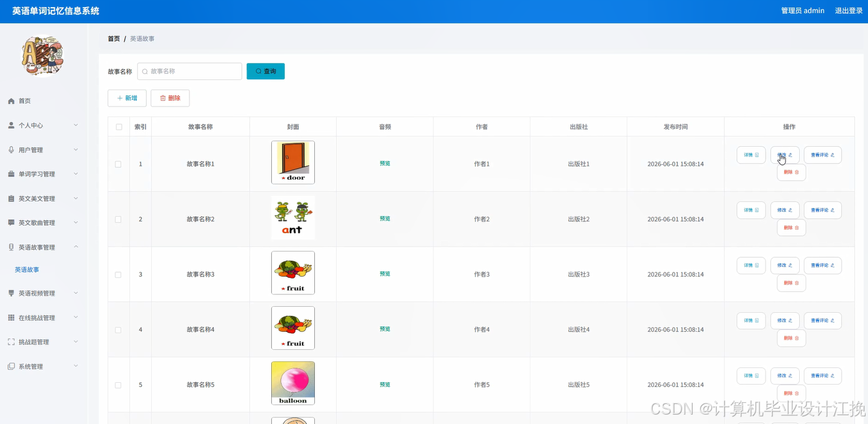Open the 用户管理 menu label

click(31, 150)
